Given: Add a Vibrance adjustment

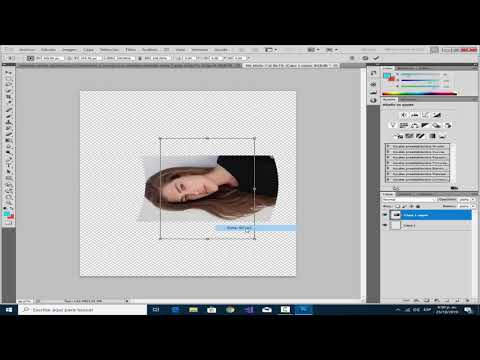Looking at the screenshot, I should point(393,125).
